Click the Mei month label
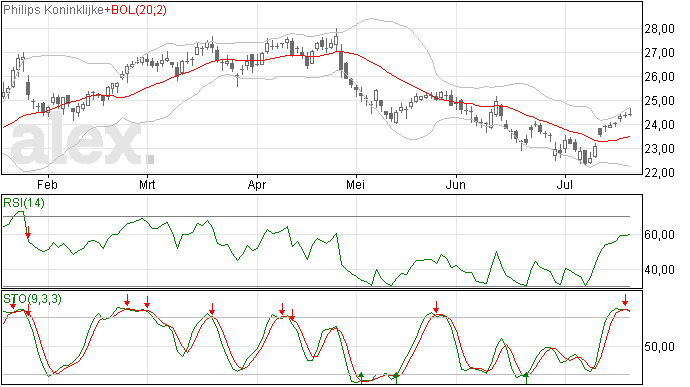Screen dimensions: 690x387 [355, 184]
